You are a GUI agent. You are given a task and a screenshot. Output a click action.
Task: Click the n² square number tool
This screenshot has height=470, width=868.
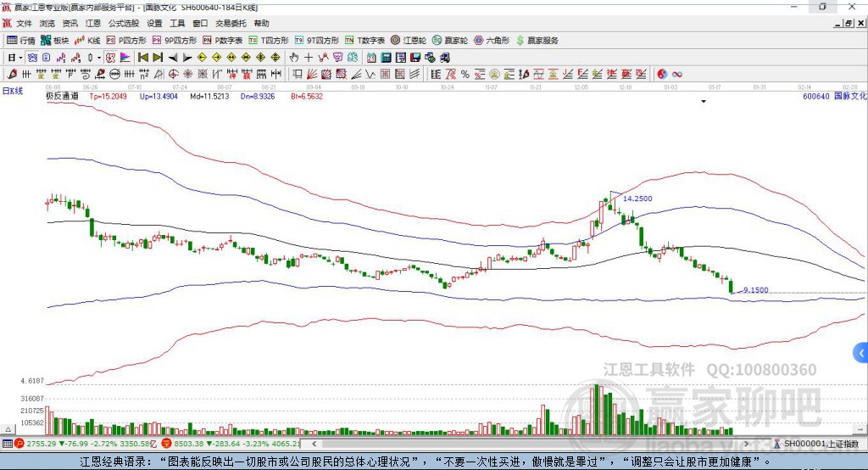coord(144,74)
